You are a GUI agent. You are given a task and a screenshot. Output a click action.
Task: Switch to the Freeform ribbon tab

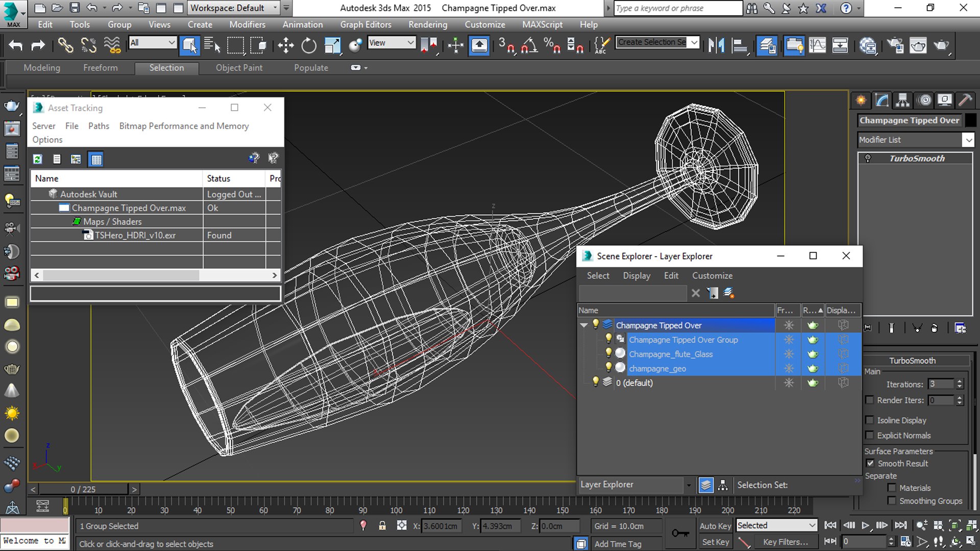click(101, 68)
